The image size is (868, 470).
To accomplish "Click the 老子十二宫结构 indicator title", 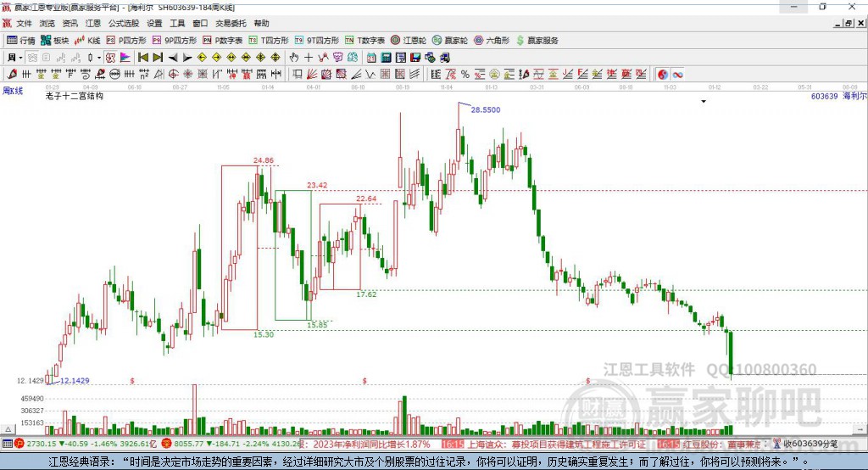I will point(75,96).
